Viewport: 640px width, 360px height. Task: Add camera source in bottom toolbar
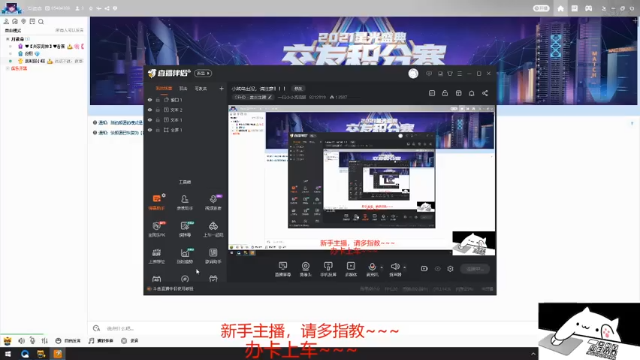[x=305, y=269]
